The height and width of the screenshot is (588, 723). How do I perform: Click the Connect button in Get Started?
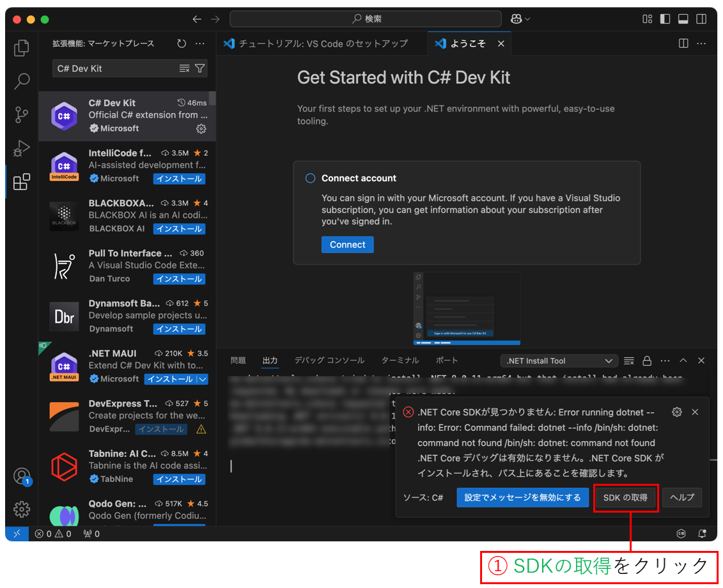[347, 244]
